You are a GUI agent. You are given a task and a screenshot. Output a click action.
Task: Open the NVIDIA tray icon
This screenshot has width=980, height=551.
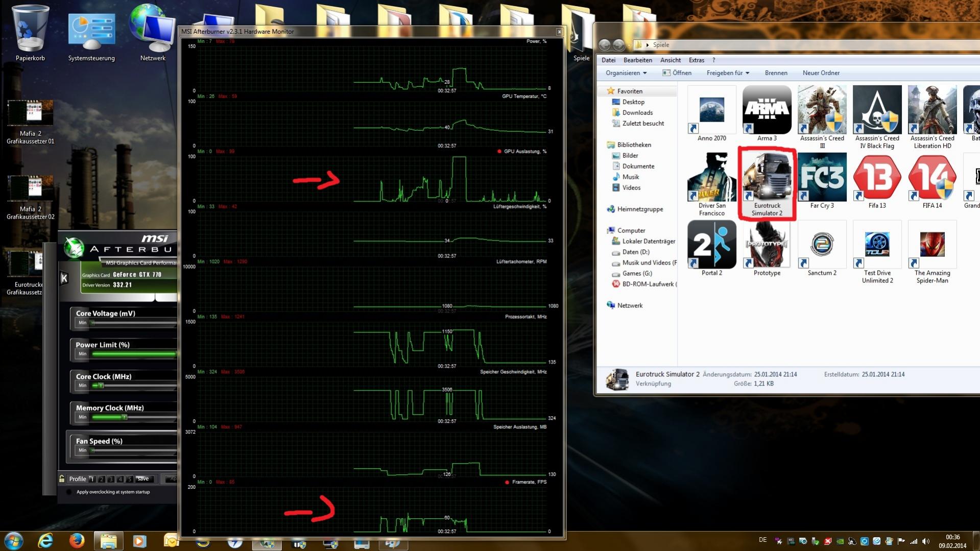click(840, 541)
